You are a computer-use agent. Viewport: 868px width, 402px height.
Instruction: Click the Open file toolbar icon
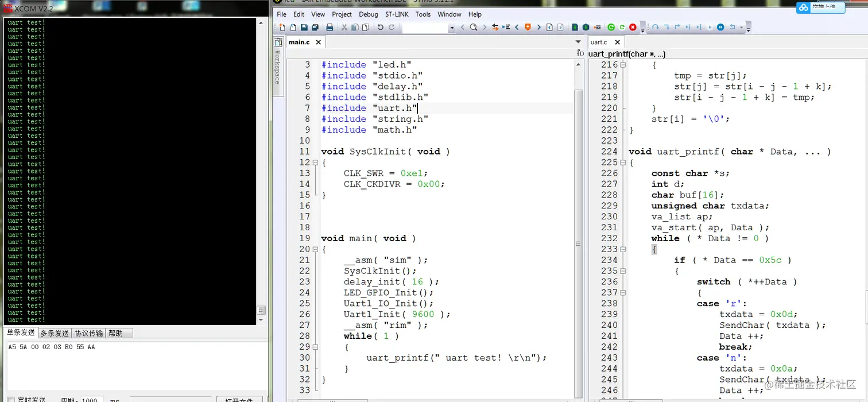pos(293,27)
